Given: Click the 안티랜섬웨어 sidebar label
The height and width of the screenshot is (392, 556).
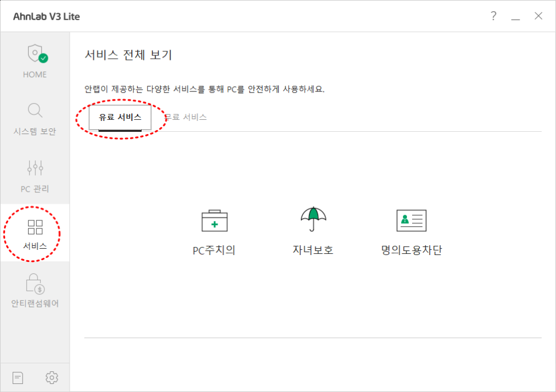Looking at the screenshot, I should pos(35,304).
